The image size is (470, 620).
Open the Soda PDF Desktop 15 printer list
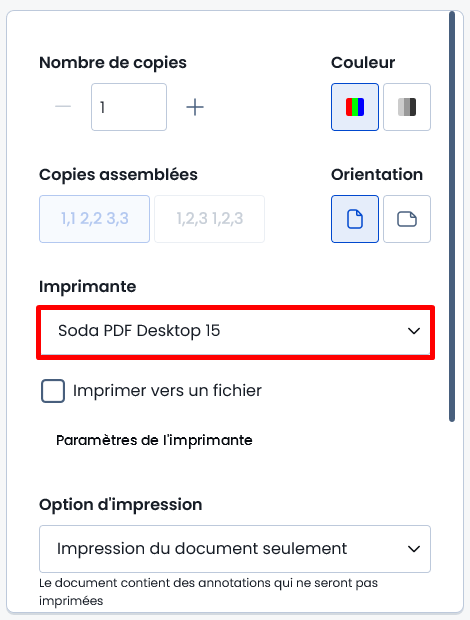coord(235,331)
